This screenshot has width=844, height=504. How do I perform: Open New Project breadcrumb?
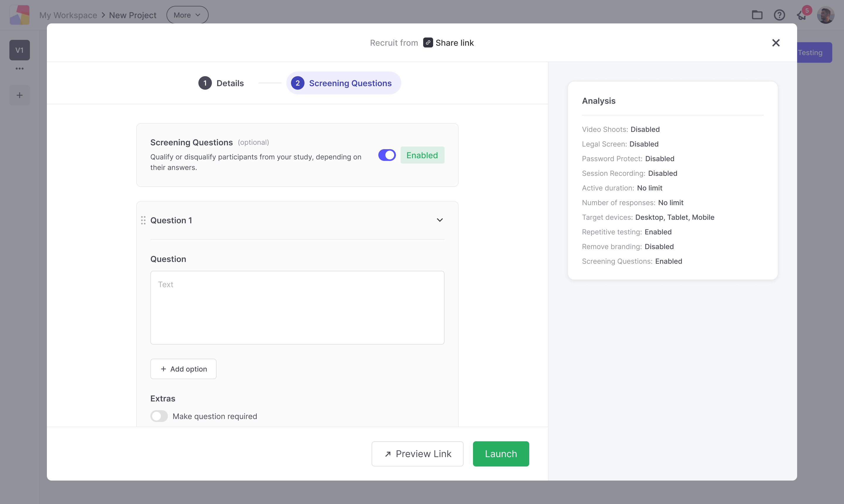133,15
